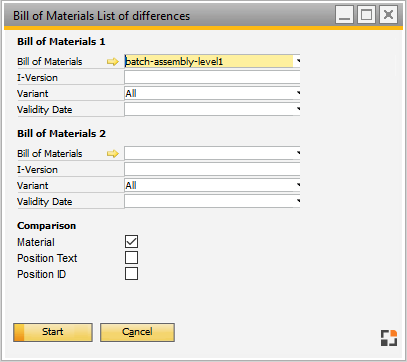Viewport: 407px width, 362px height.
Task: Uncheck the Material comparison checkbox
Action: [131, 242]
